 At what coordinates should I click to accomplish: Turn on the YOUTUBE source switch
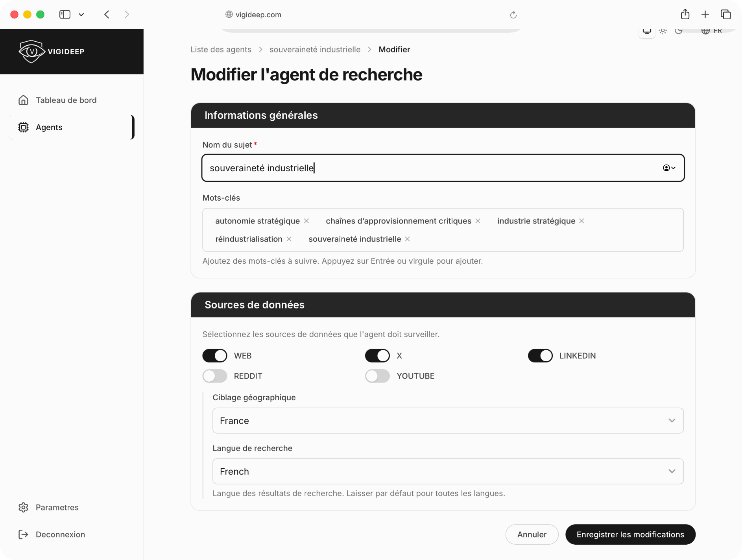point(377,376)
